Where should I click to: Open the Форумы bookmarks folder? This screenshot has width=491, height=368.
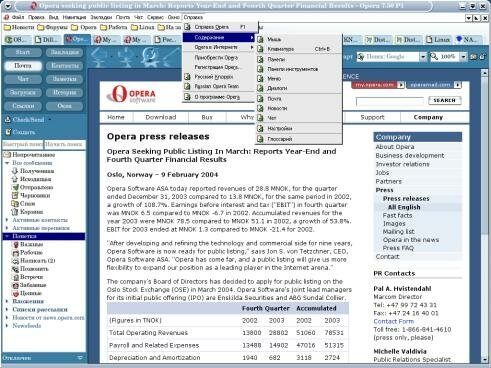pos(52,27)
